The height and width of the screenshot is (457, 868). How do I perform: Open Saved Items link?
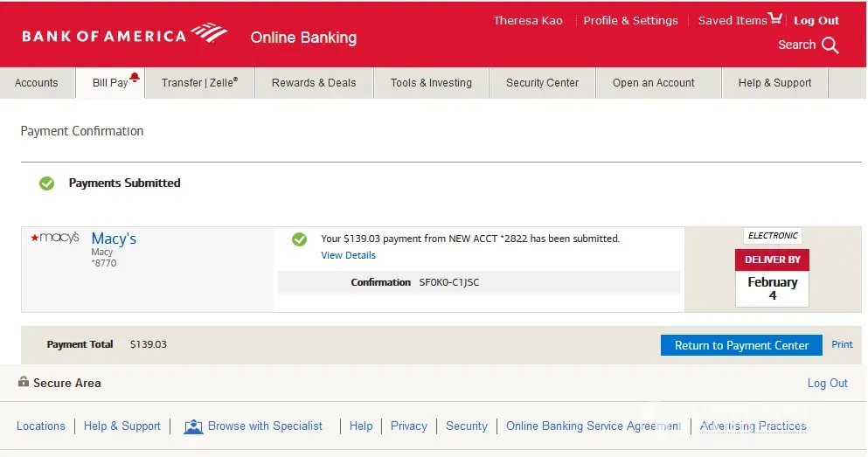click(733, 20)
